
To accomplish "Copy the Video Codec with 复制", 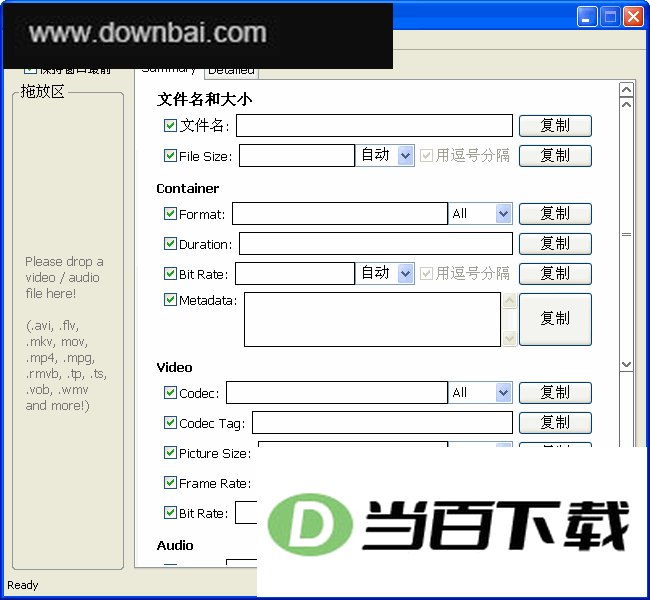I will click(x=555, y=392).
